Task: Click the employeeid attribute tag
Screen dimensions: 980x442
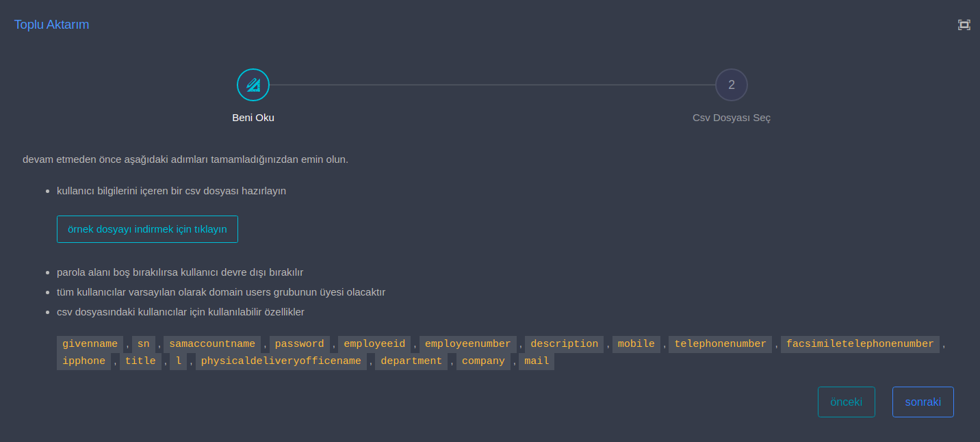Action: [374, 344]
